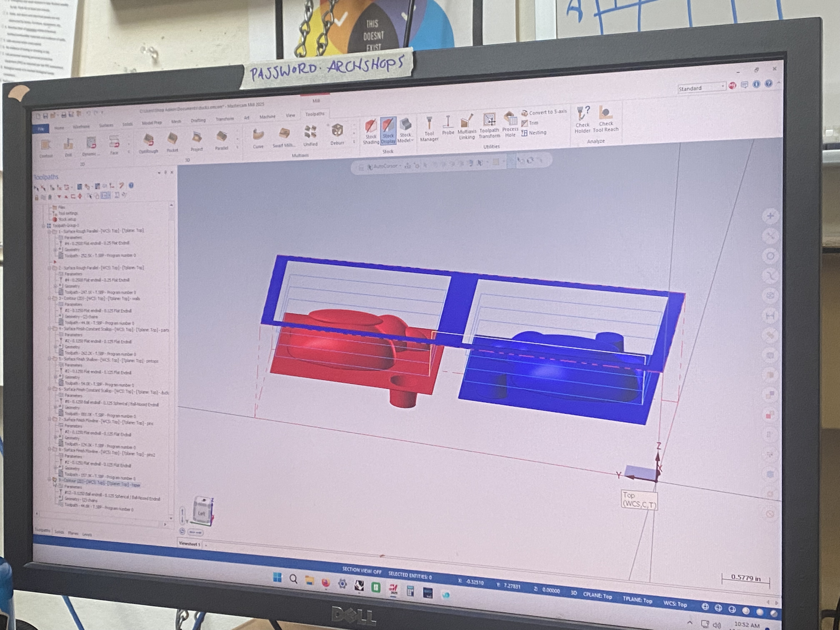Viewport: 840px width, 630px height.
Task: Collapse operation 7 Surface Finish Flowline pins
Action: pos(49,419)
